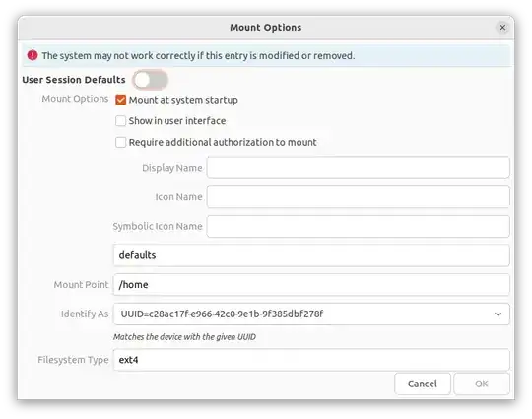Click the Mount Point label

[x=81, y=285]
